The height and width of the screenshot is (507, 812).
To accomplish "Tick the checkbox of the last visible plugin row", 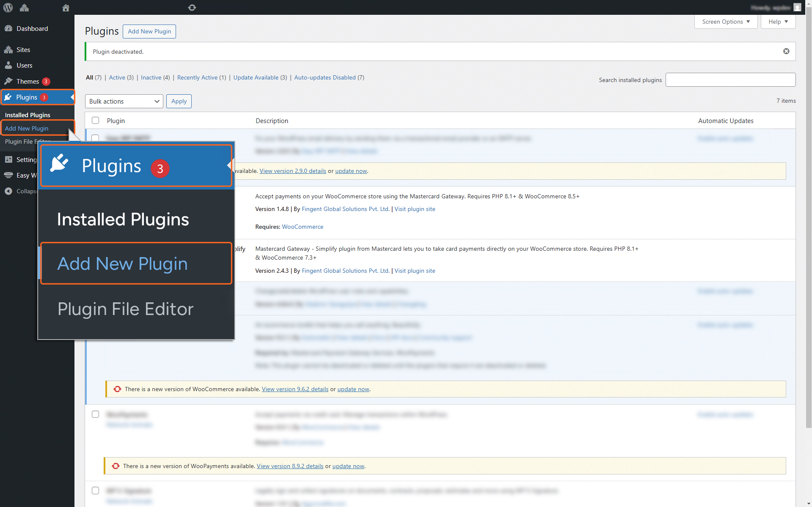I will point(96,491).
